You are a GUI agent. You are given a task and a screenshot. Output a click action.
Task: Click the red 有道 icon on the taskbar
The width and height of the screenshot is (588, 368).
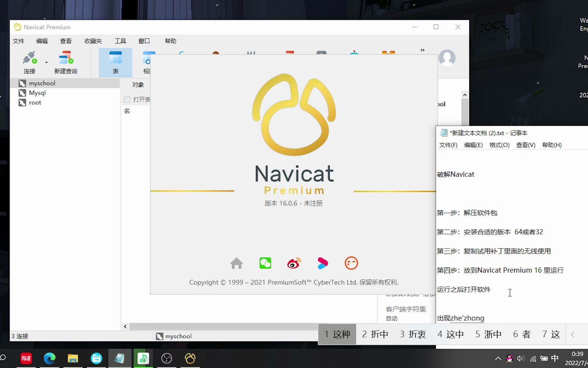pyautogui.click(x=26, y=358)
